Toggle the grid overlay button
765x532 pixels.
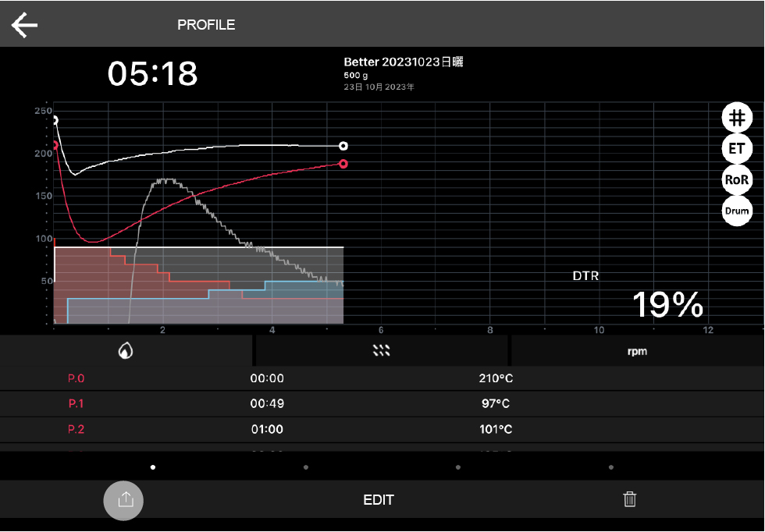click(x=736, y=118)
